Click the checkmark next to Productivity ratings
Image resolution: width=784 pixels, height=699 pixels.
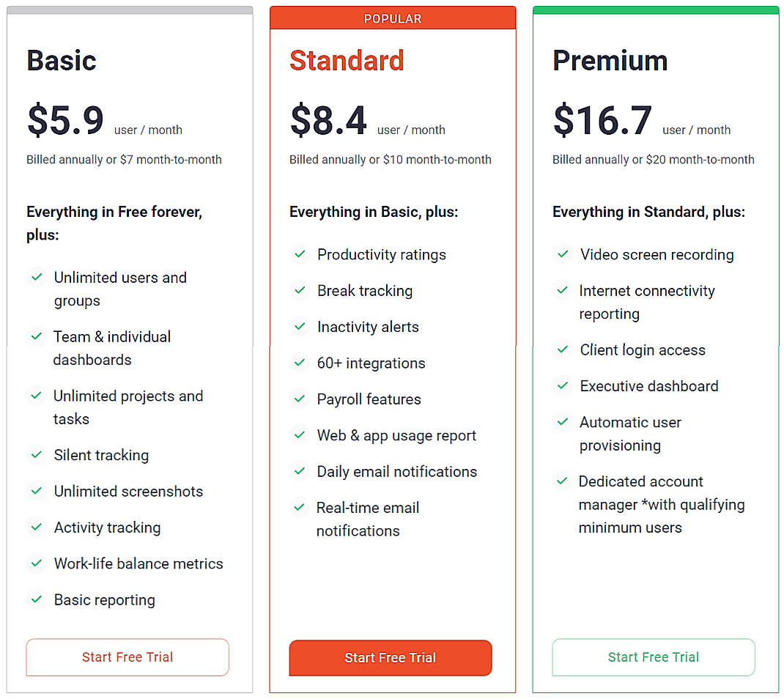coord(299,254)
